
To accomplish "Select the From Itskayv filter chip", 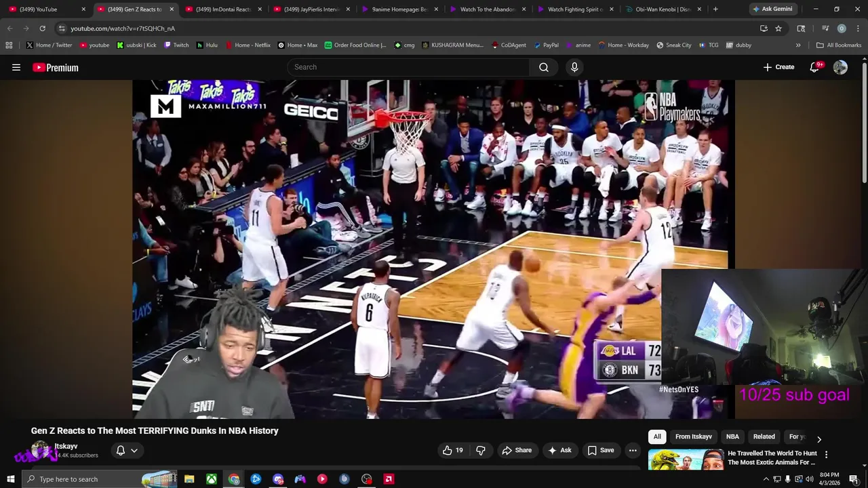I will [x=694, y=436].
